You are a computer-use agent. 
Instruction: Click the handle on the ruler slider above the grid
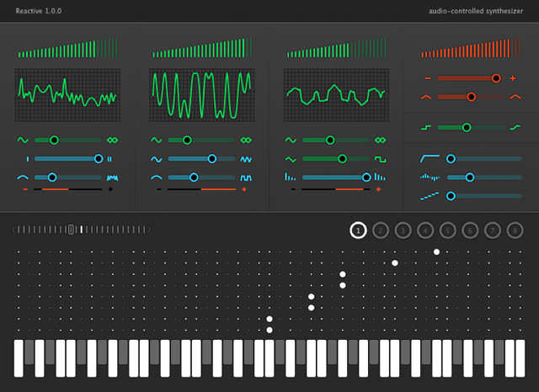coord(72,229)
